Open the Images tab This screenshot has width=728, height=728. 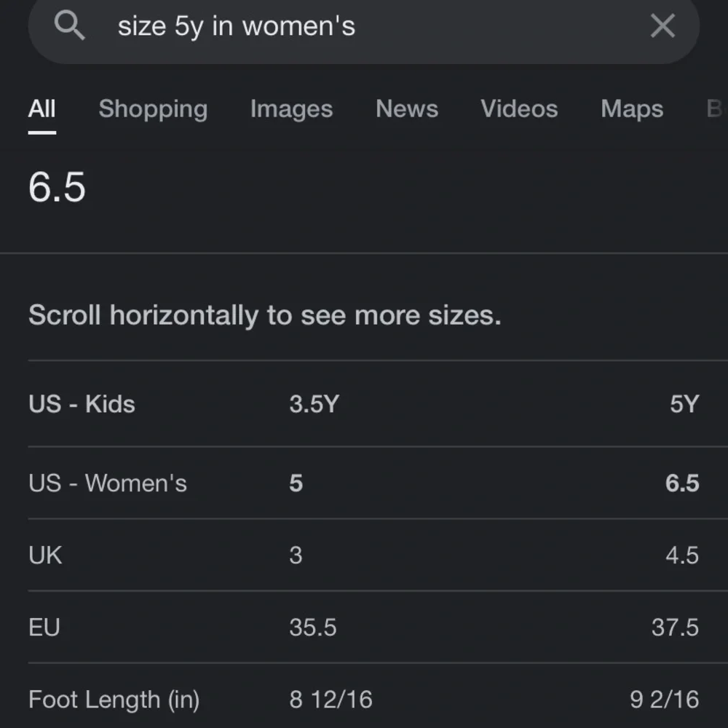coord(291,109)
